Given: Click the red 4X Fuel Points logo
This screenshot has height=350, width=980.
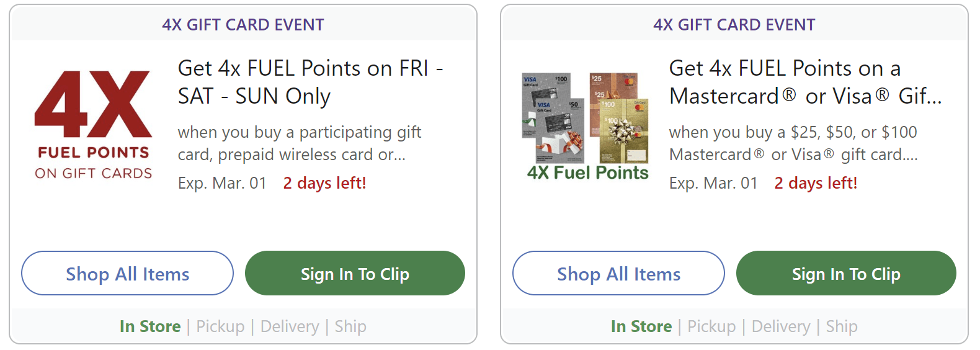Looking at the screenshot, I should pos(93,125).
